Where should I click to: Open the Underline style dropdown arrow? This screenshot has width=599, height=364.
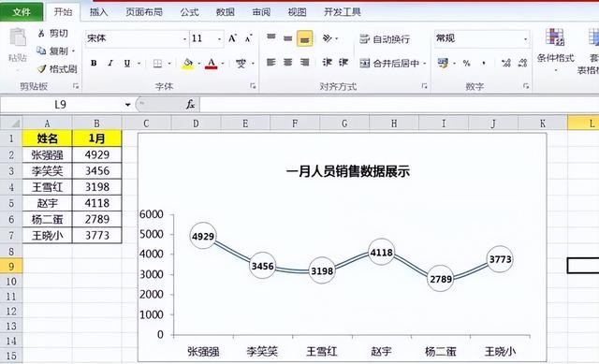(x=139, y=64)
